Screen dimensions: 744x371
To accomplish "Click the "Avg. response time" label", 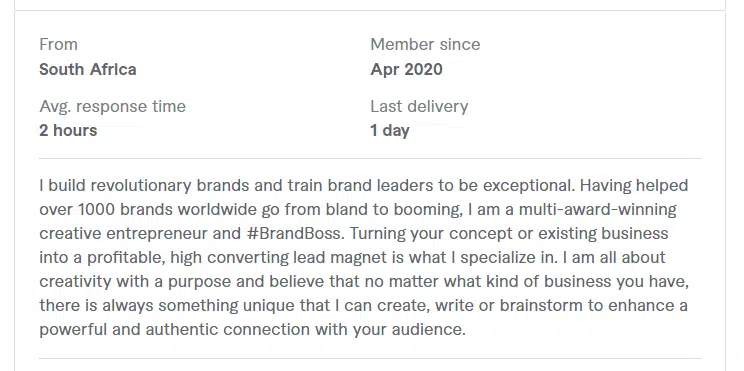I will coord(112,107).
